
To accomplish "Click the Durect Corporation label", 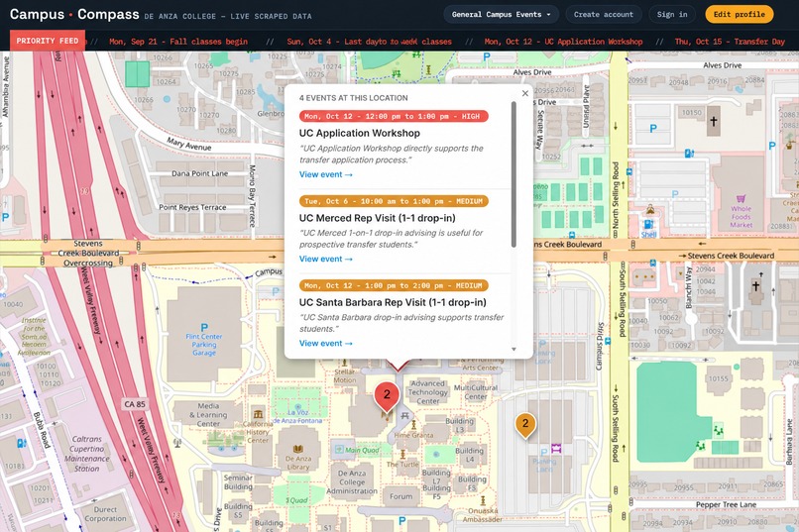I will [105, 514].
